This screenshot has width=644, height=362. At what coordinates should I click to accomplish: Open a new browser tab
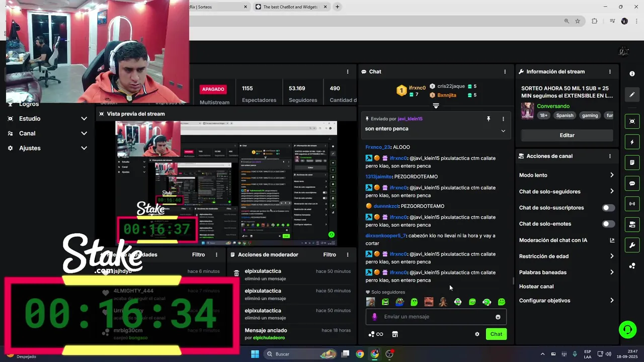[x=337, y=7]
